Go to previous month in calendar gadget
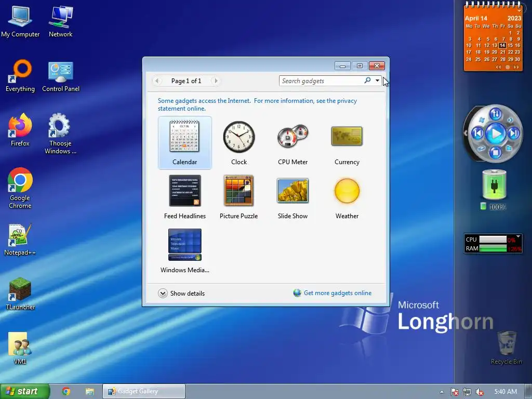 tap(498, 67)
